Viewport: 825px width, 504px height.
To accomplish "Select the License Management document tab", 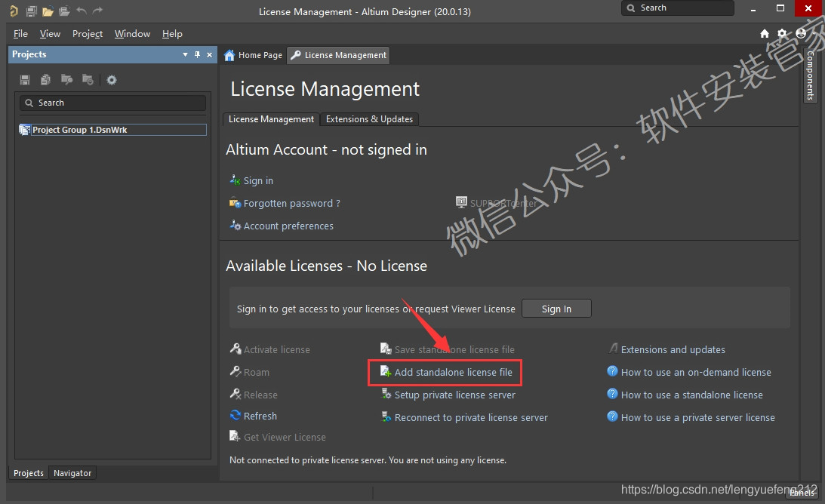I will click(x=338, y=55).
